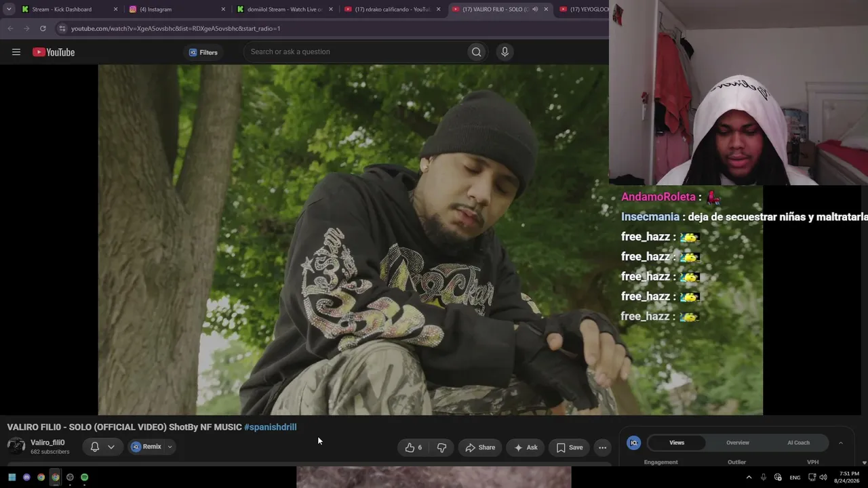Viewport: 868px width, 488px height.
Task: Click the VPH label in vidIQ panel
Action: point(812,462)
